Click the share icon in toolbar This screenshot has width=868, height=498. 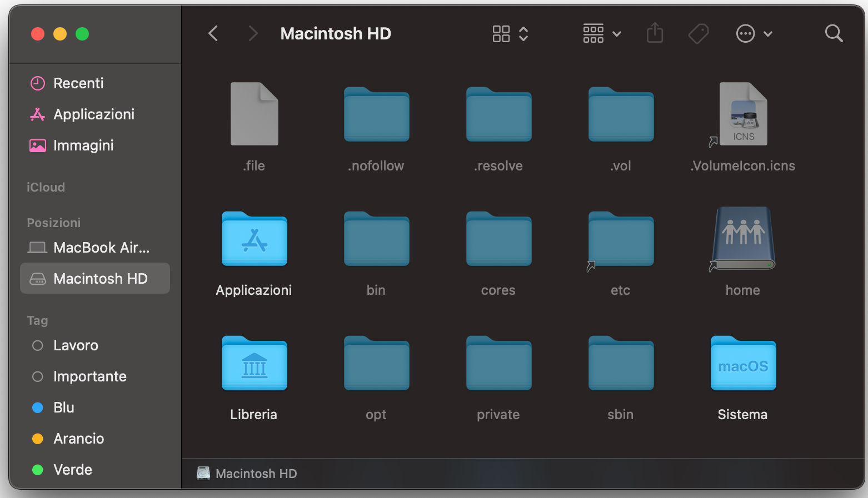655,33
